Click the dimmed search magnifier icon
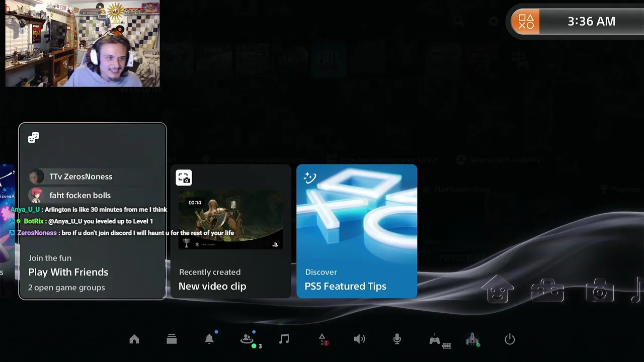The height and width of the screenshot is (362, 644). 458,21
